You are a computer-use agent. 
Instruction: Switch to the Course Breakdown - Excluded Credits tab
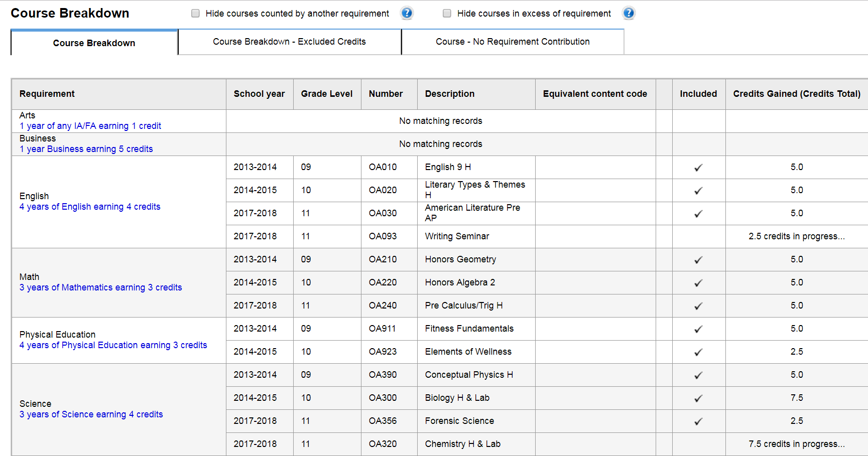coord(289,42)
